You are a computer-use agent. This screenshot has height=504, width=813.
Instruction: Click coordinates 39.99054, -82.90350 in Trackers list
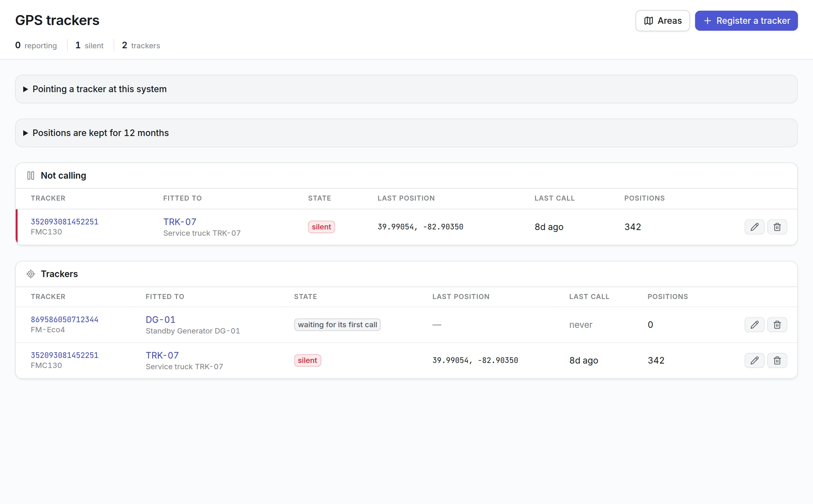click(475, 360)
